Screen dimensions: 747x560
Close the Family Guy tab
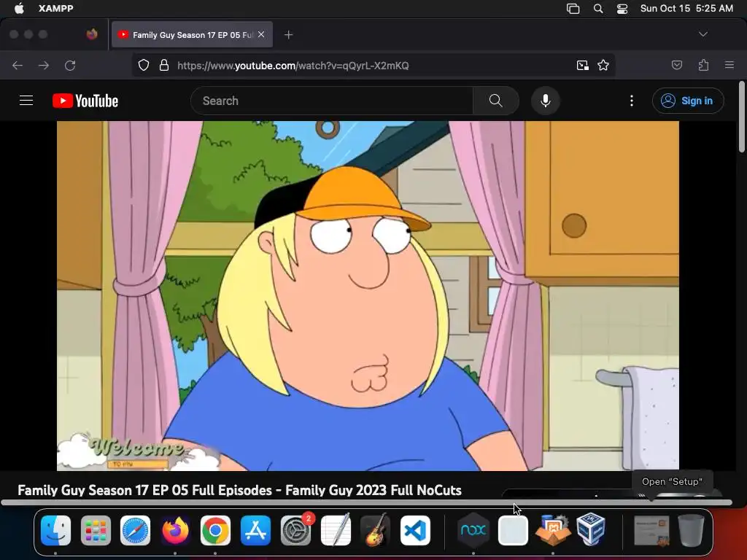261,34
